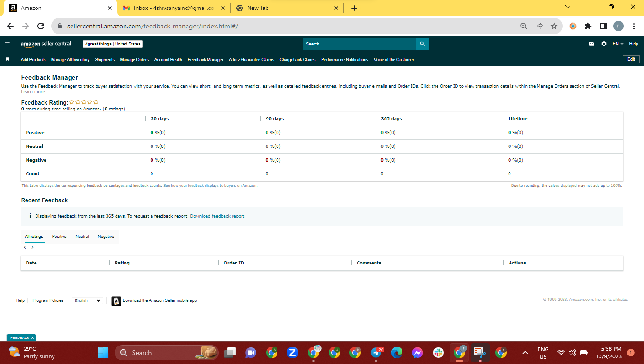This screenshot has height=364, width=644.
Task: Click the orange extension icon in Chrome toolbar
Action: point(573,27)
